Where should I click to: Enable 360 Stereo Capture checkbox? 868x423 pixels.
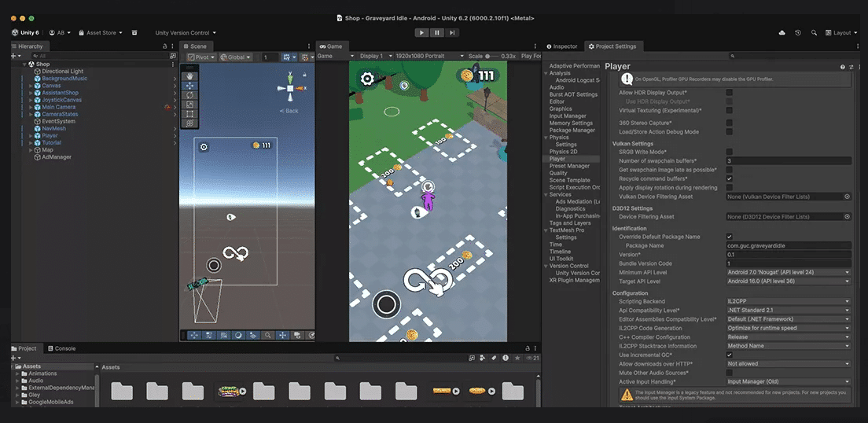point(730,123)
